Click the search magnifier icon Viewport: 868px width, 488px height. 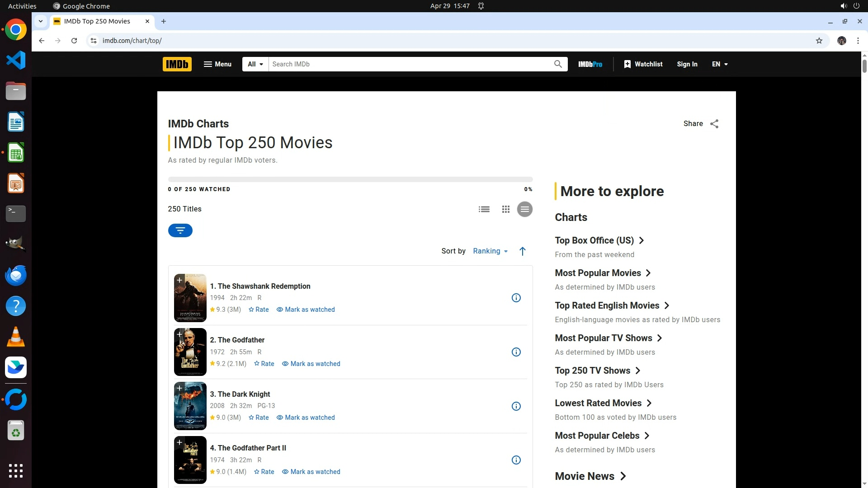point(558,64)
